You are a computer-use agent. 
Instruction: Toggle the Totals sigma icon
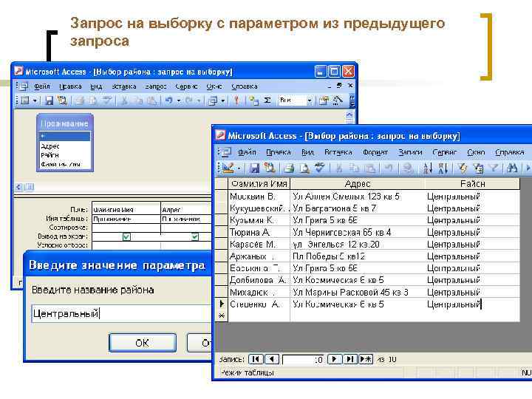[x=267, y=100]
